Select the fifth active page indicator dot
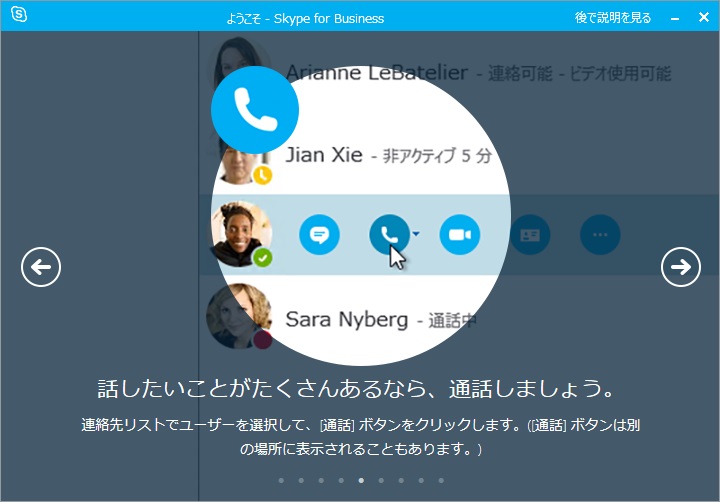Viewport: 720px width, 502px height. click(361, 480)
